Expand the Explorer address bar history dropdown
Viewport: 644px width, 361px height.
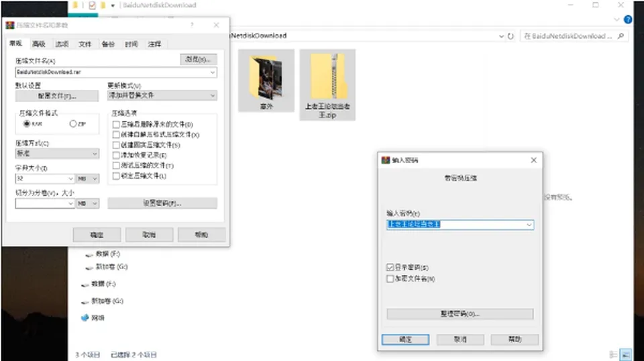pyautogui.click(x=501, y=36)
